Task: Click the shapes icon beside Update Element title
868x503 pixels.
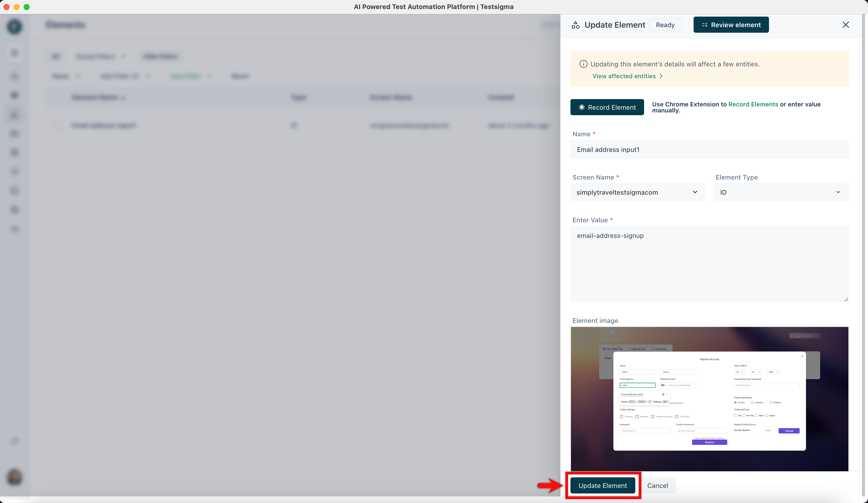Action: pos(575,25)
